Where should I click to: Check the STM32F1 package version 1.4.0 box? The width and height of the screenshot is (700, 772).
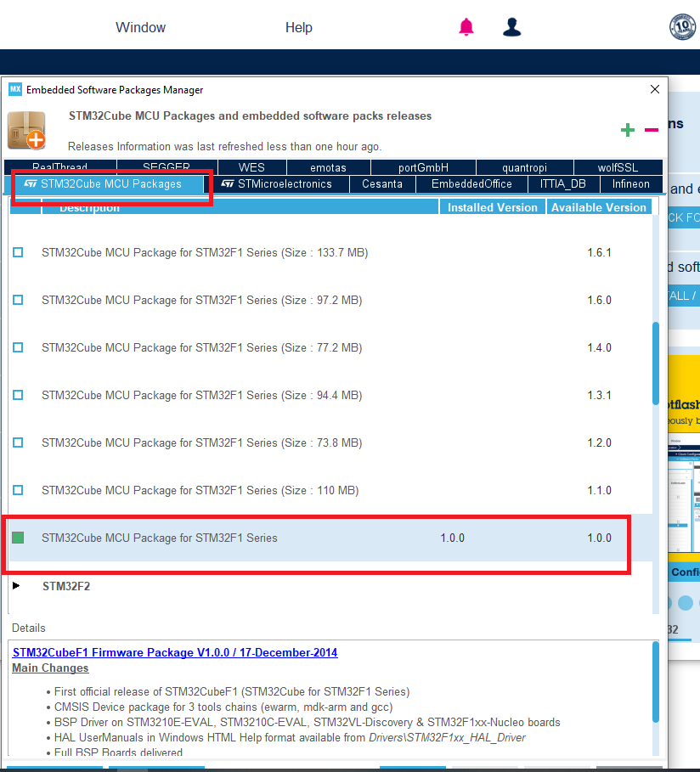point(18,347)
